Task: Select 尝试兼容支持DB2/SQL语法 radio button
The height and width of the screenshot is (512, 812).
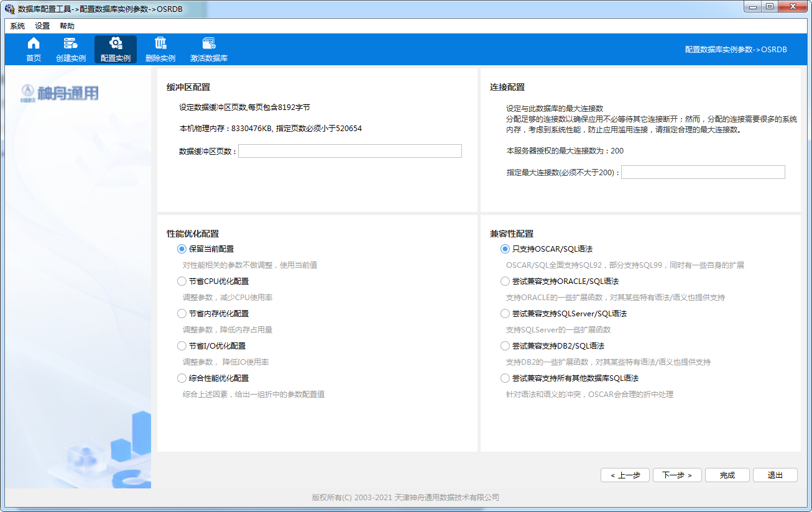Action: click(505, 346)
